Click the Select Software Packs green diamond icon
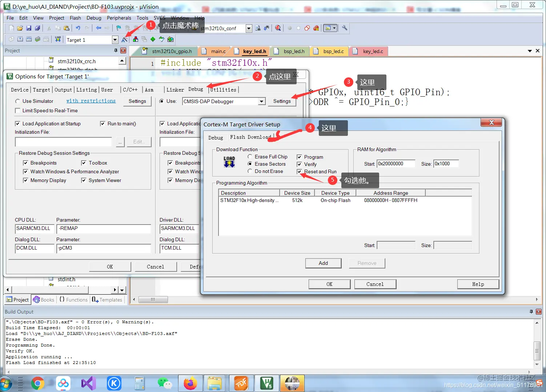 point(153,39)
